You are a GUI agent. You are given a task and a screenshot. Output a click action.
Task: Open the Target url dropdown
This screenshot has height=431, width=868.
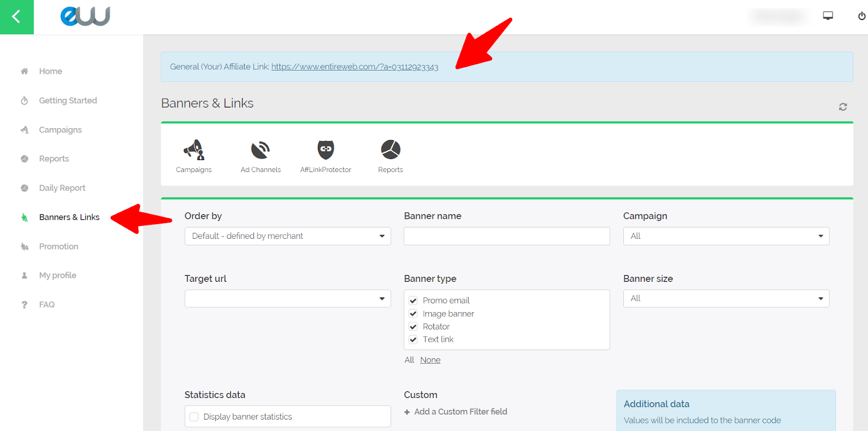288,299
